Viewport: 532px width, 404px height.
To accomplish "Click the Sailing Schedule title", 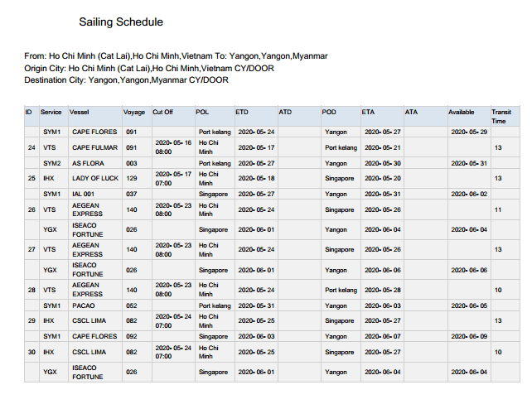I will (x=121, y=22).
